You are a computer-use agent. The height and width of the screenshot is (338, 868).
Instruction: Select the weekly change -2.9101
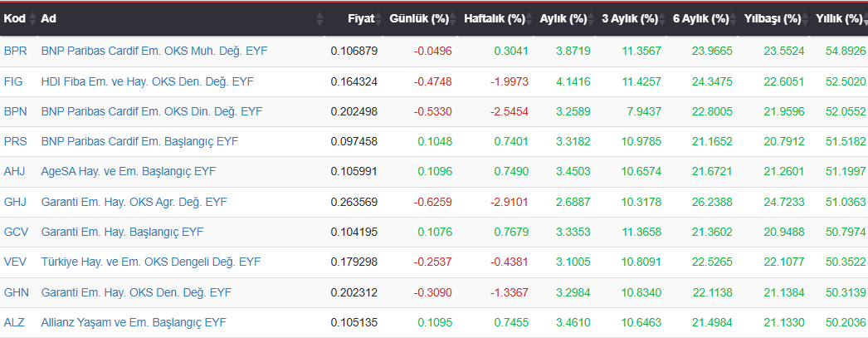pos(510,202)
